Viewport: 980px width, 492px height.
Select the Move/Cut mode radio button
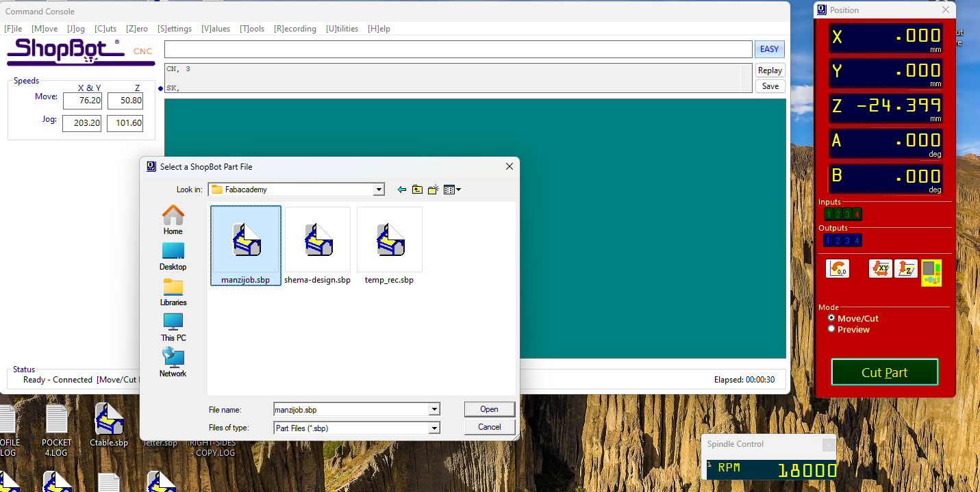pyautogui.click(x=831, y=318)
